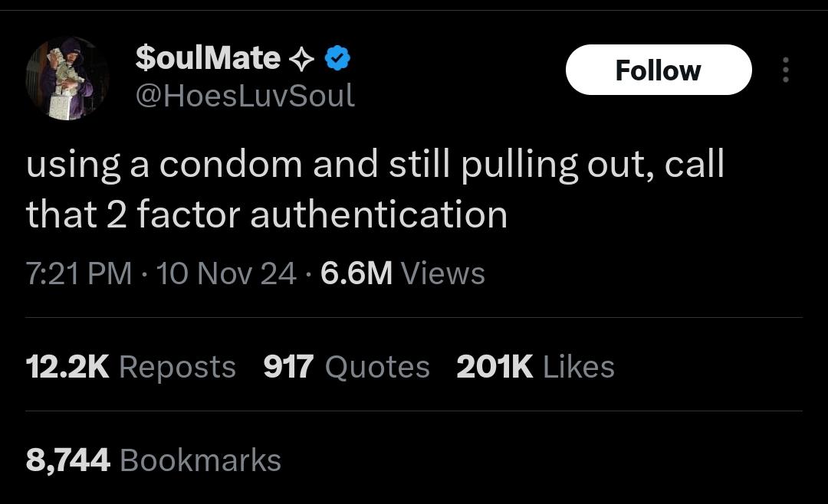Click the Likes label
This screenshot has height=504, width=828.
point(579,367)
